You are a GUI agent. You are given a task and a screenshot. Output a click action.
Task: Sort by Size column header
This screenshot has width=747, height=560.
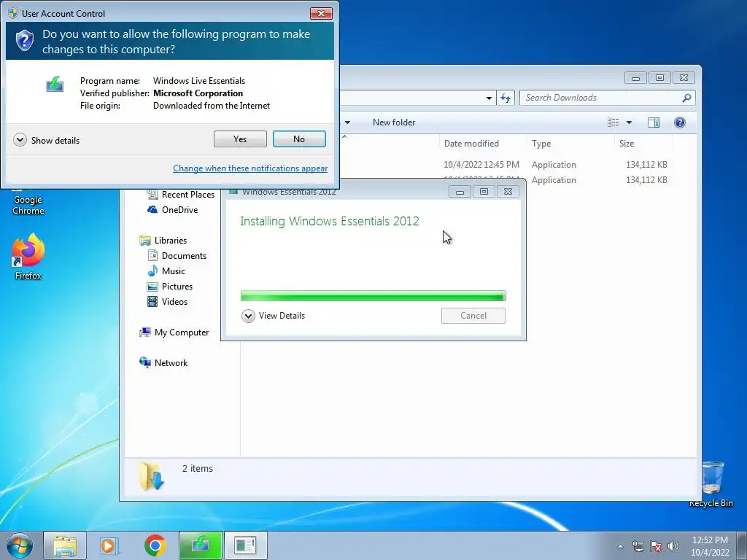(x=627, y=144)
